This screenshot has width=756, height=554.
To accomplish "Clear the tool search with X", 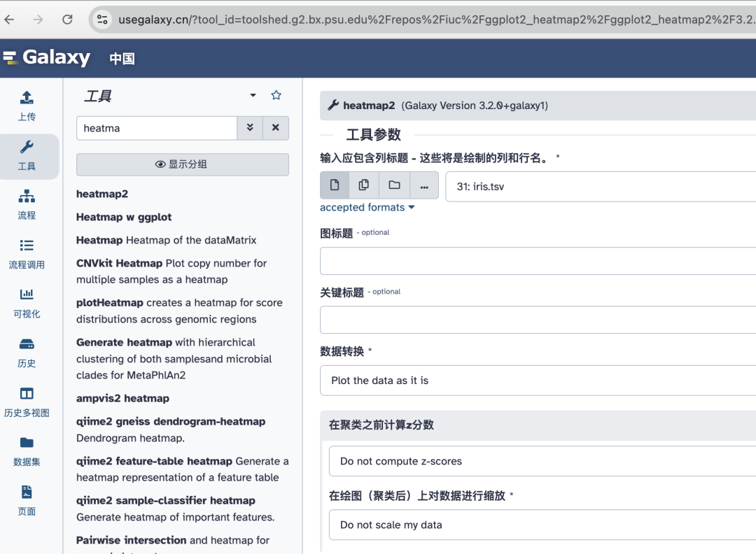I will [x=275, y=128].
